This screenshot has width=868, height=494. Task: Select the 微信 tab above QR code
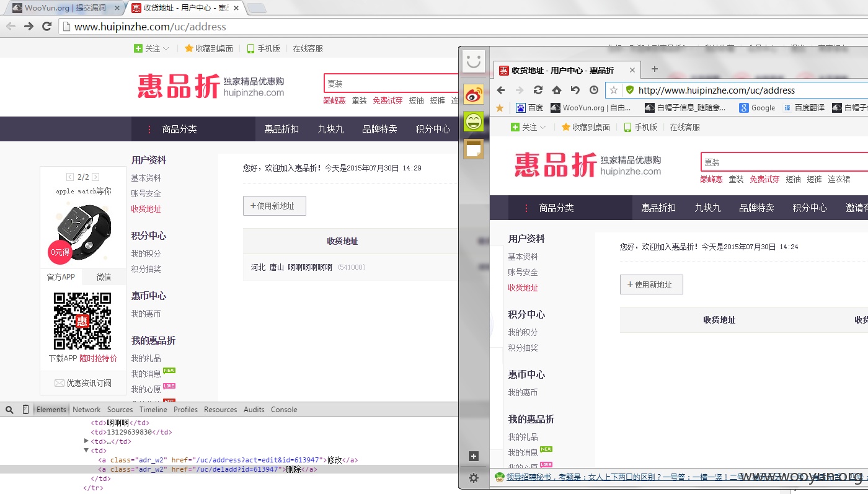click(104, 277)
